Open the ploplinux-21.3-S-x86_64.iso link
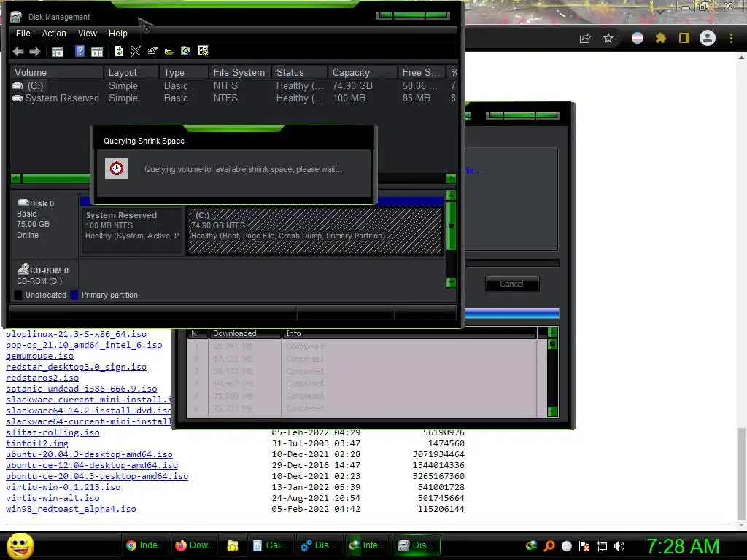The image size is (747, 560). (x=76, y=334)
